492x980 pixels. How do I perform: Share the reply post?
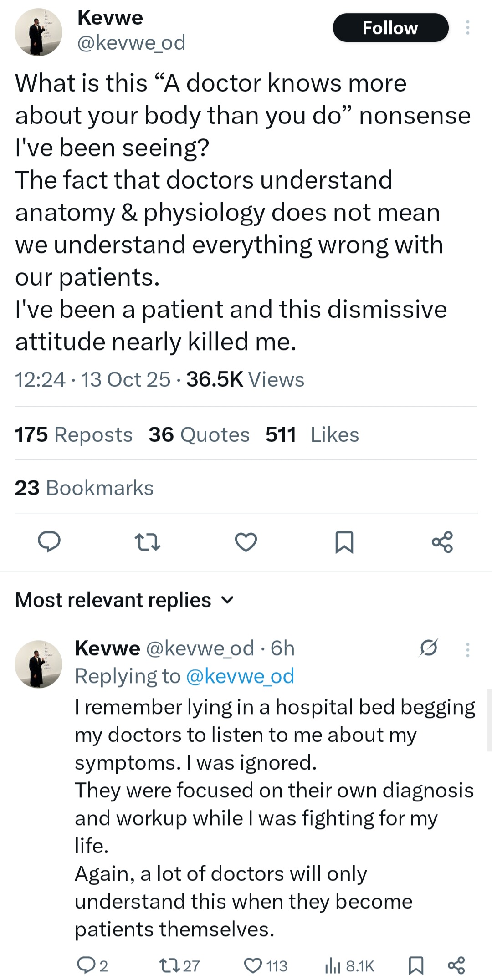click(456, 965)
